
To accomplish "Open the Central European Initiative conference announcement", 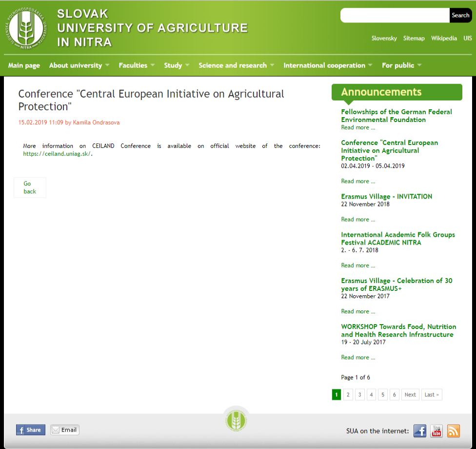I will click(390, 150).
